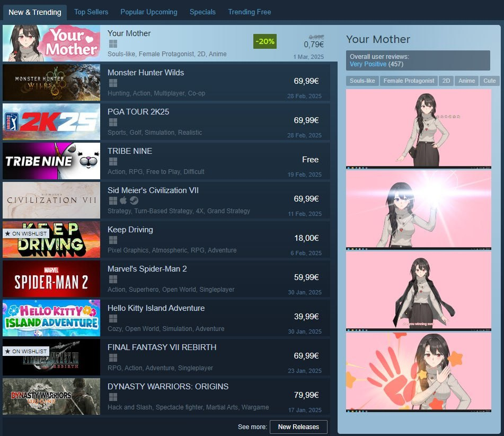Click the 2D tag in preview panel
This screenshot has height=436, width=504.
pyautogui.click(x=446, y=81)
